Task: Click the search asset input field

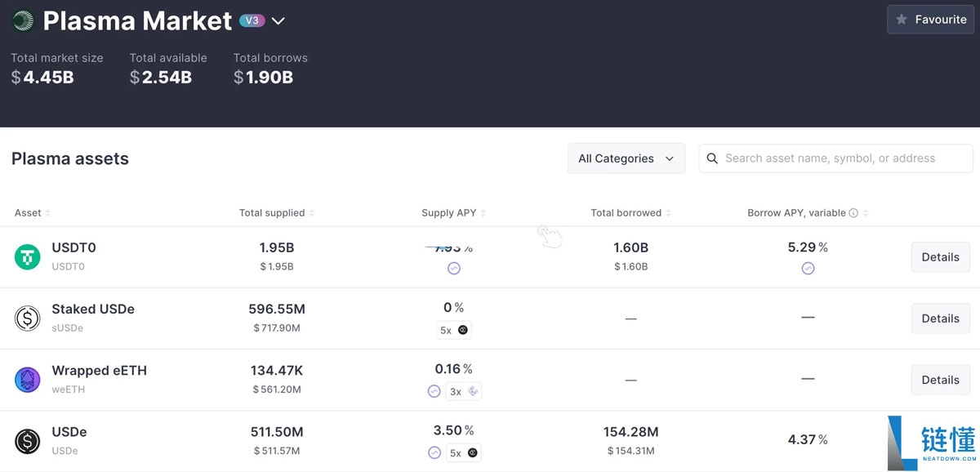Action: pyautogui.click(x=836, y=158)
